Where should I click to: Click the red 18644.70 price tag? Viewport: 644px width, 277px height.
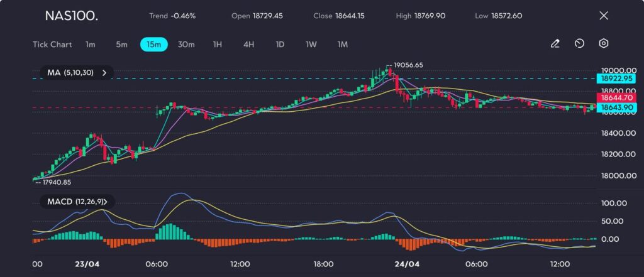point(616,98)
